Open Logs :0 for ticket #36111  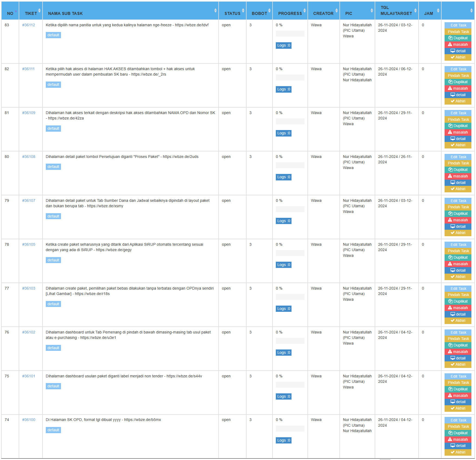[283, 89]
